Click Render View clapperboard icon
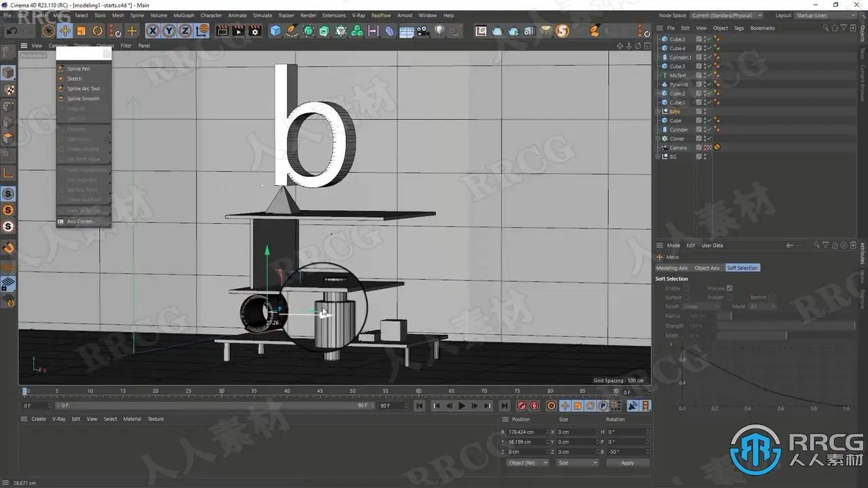This screenshot has width=868, height=488. (222, 30)
